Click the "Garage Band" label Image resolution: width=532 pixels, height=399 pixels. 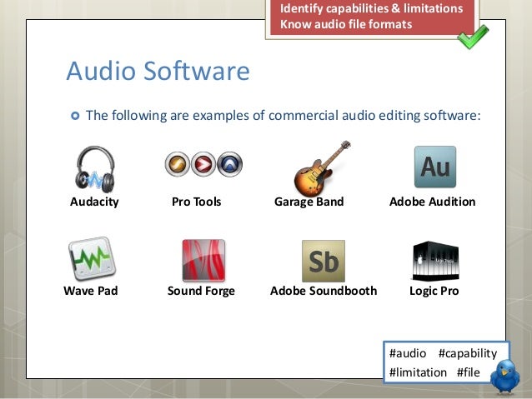pos(309,202)
